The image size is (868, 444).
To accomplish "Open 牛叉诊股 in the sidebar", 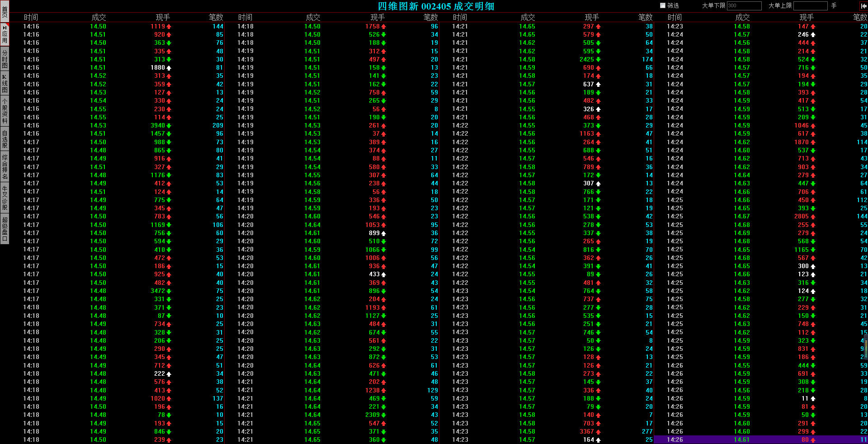I will (x=5, y=198).
